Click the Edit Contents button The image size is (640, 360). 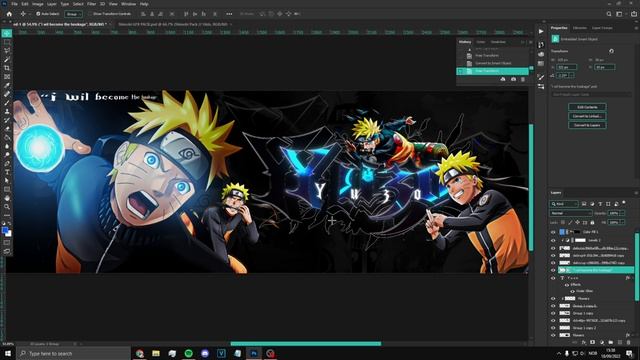click(x=587, y=107)
